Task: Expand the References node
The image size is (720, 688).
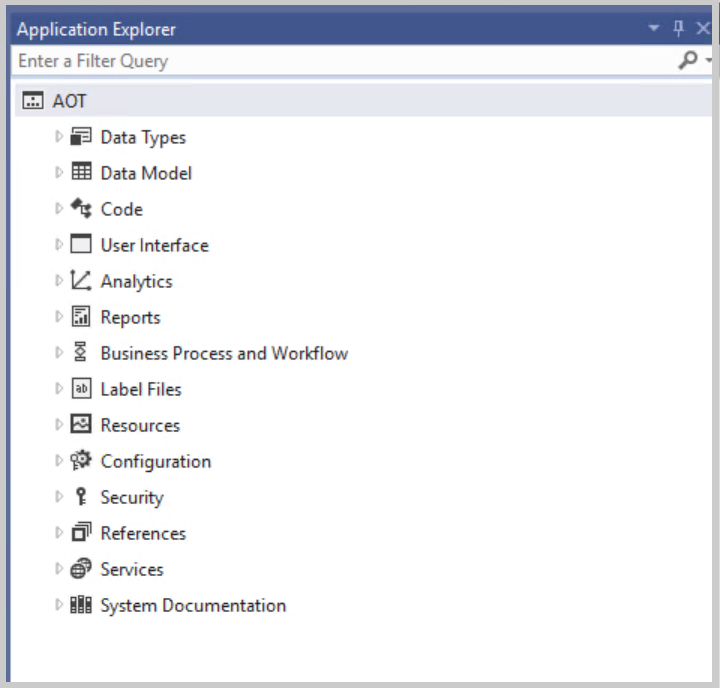Action: coord(59,532)
